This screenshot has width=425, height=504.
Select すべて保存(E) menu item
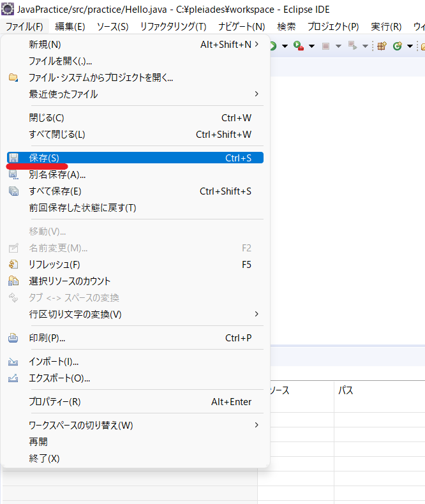135,191
